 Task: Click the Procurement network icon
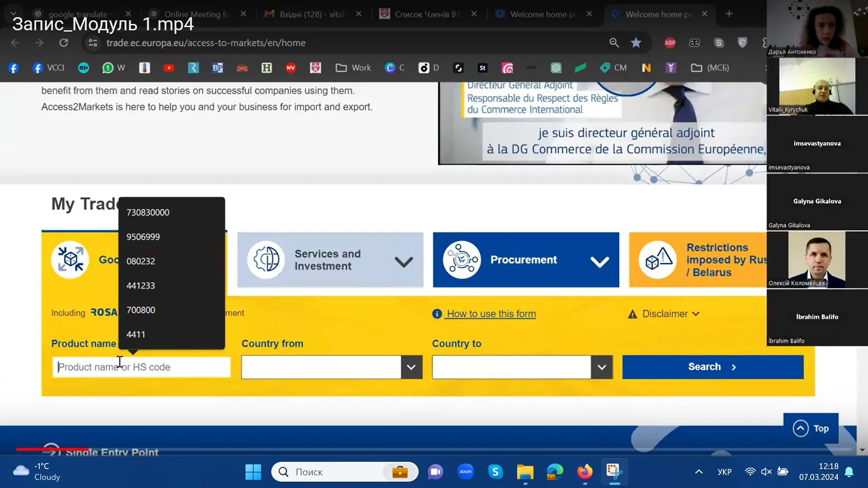(461, 260)
